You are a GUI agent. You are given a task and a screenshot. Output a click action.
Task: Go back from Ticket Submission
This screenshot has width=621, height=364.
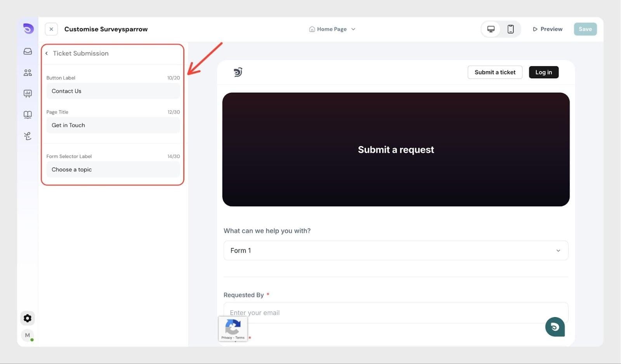[x=47, y=53]
